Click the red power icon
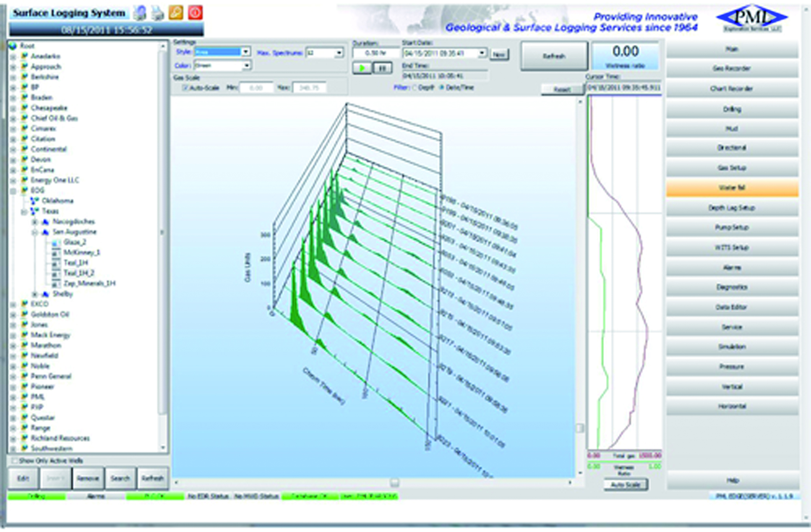The image size is (811, 532). coord(195,12)
